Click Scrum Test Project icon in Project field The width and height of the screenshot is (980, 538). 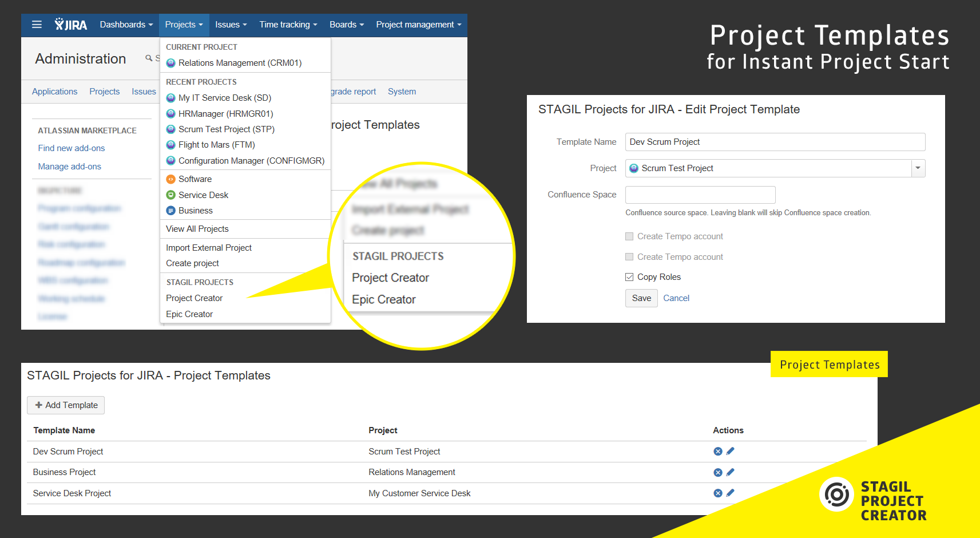point(634,168)
